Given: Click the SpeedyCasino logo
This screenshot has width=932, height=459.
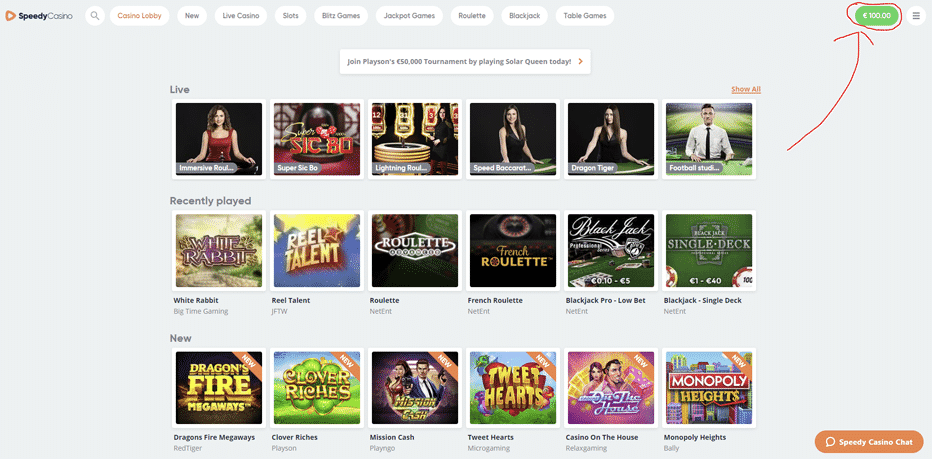Looking at the screenshot, I should pyautogui.click(x=39, y=16).
